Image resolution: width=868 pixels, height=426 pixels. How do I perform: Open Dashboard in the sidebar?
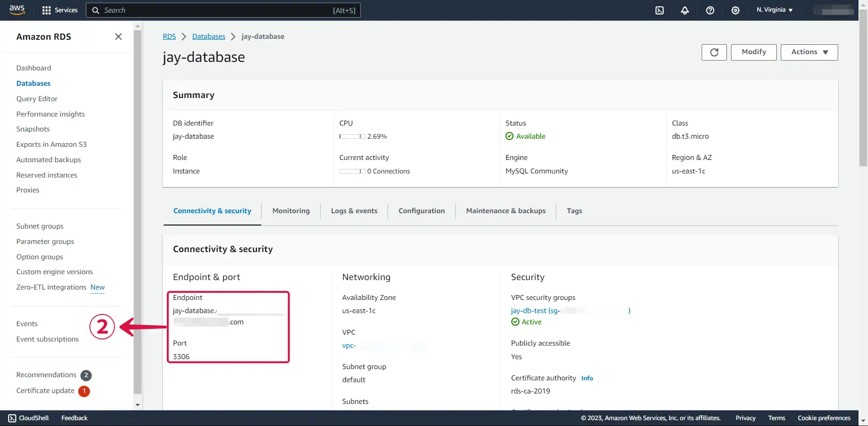(x=33, y=68)
